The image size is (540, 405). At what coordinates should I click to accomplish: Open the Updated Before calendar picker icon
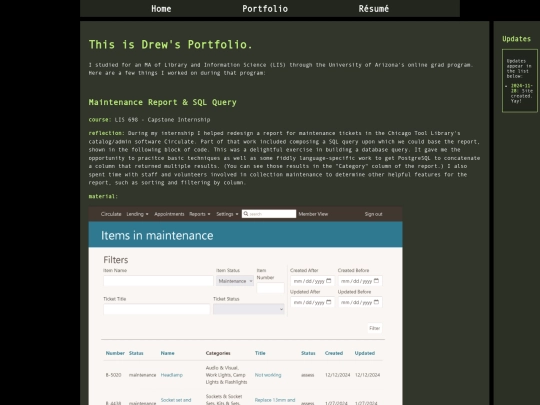(x=376, y=302)
